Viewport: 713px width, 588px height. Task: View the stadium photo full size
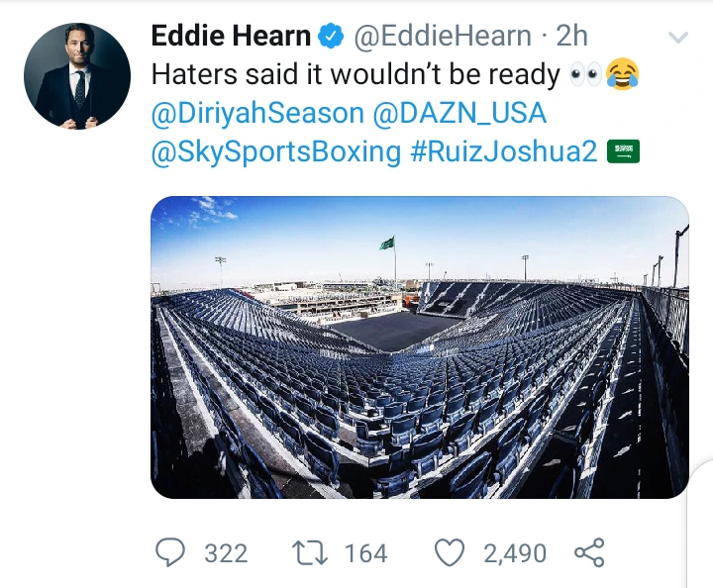[420, 347]
